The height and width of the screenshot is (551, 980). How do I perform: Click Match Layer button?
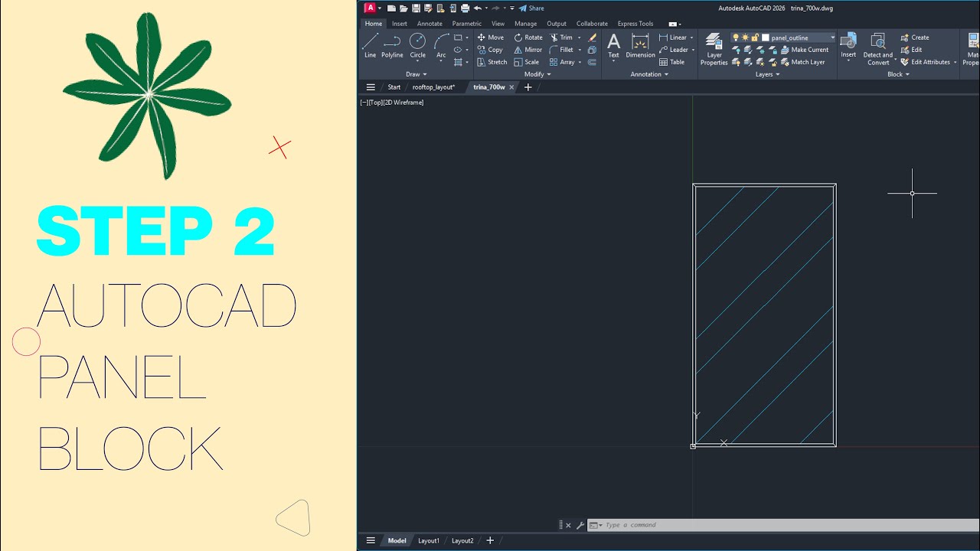point(802,62)
